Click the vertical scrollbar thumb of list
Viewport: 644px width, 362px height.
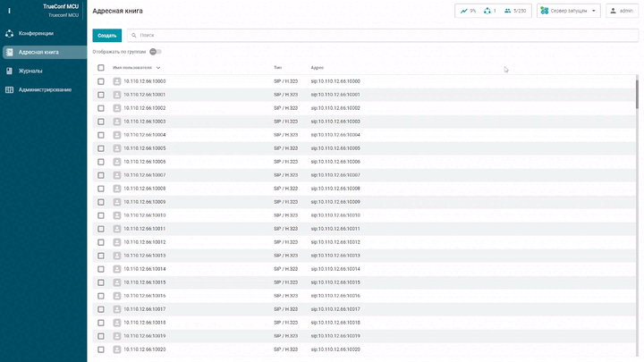tap(637, 95)
